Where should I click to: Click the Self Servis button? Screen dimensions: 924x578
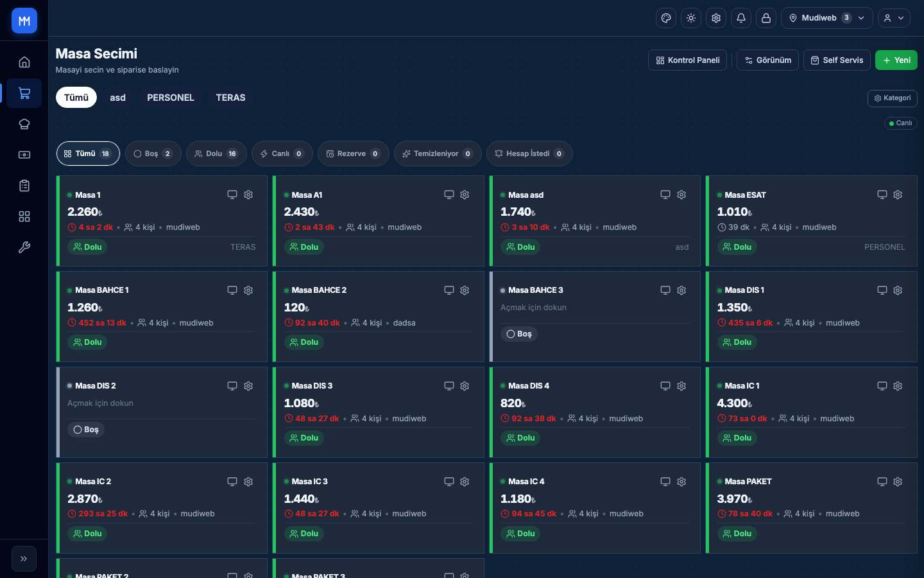837,60
